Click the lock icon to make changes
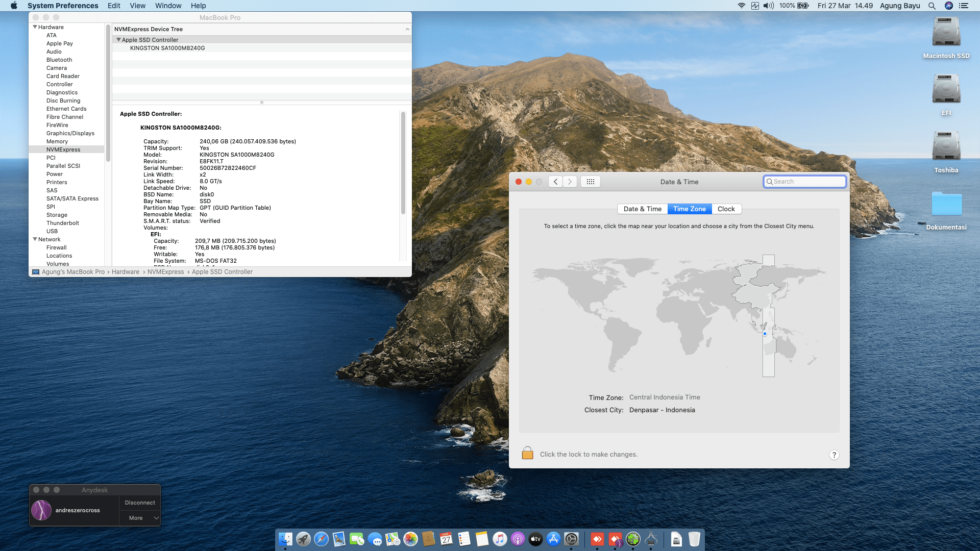 (527, 454)
